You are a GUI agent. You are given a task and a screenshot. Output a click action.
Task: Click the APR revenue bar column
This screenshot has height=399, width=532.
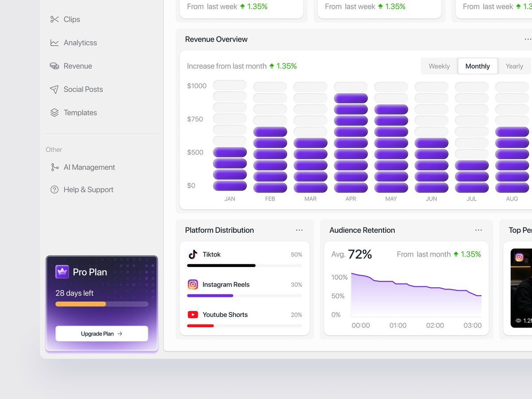click(x=351, y=137)
